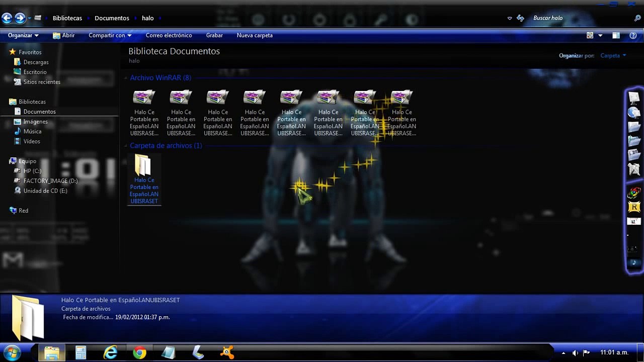Image resolution: width=644 pixels, height=362 pixels.
Task: Show hidden tray icons arrow
Action: click(563, 353)
